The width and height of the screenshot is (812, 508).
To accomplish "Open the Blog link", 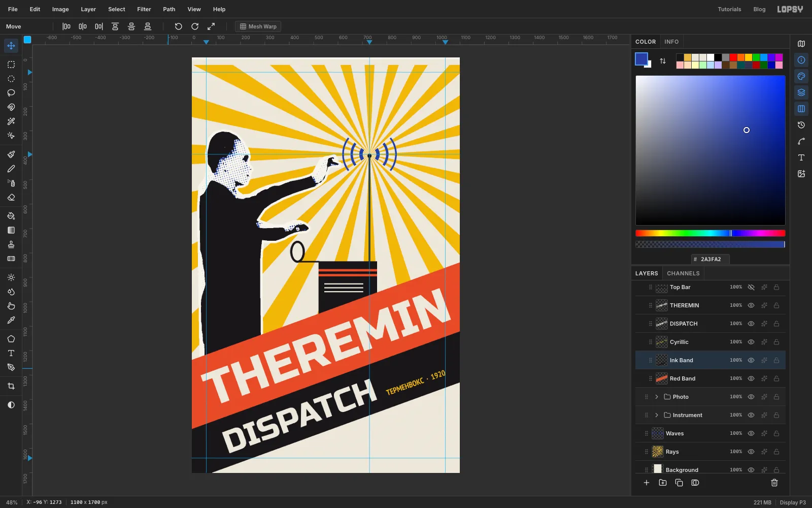I will tap(759, 9).
